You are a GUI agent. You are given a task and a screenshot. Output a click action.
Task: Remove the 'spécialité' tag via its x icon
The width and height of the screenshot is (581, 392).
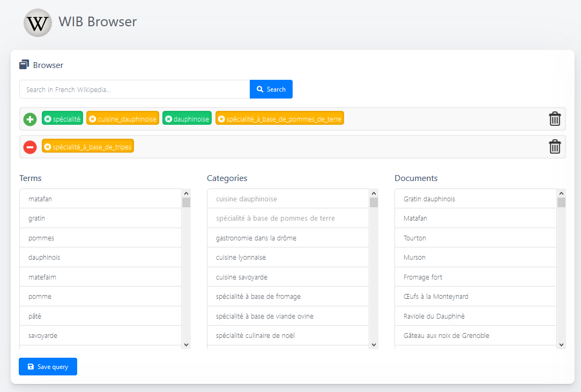coord(48,119)
